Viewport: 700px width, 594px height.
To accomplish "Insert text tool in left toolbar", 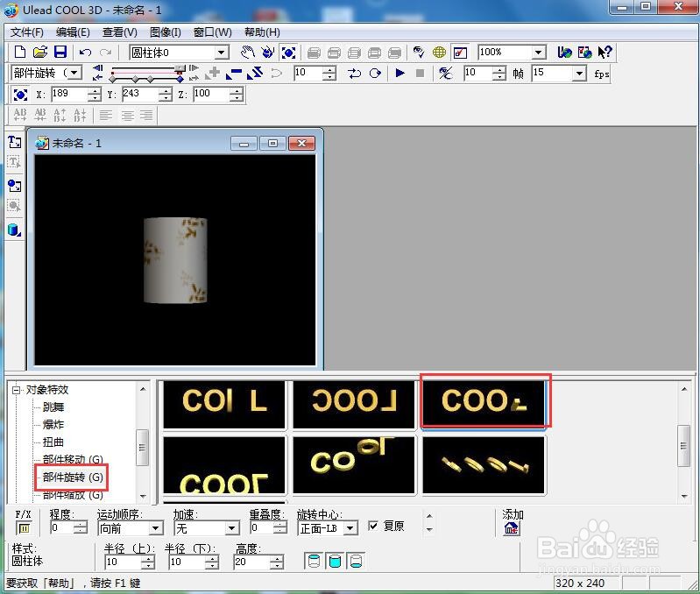I will coord(14,142).
